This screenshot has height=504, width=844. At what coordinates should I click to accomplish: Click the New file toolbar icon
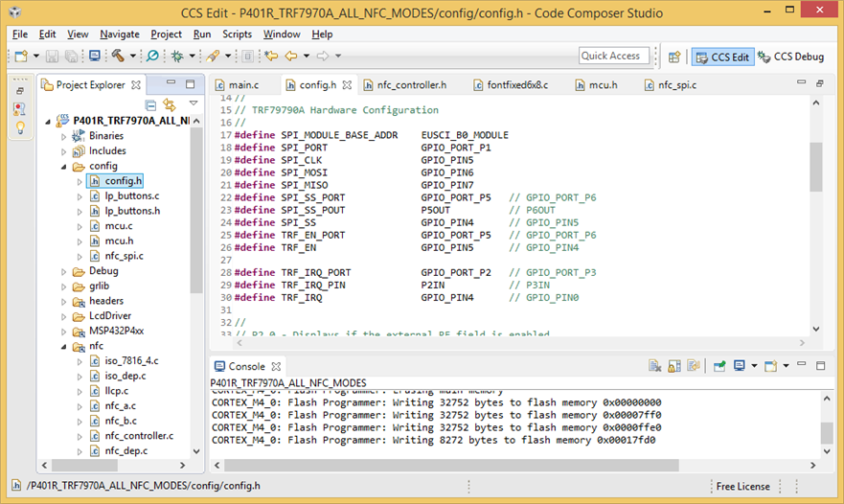(x=20, y=57)
